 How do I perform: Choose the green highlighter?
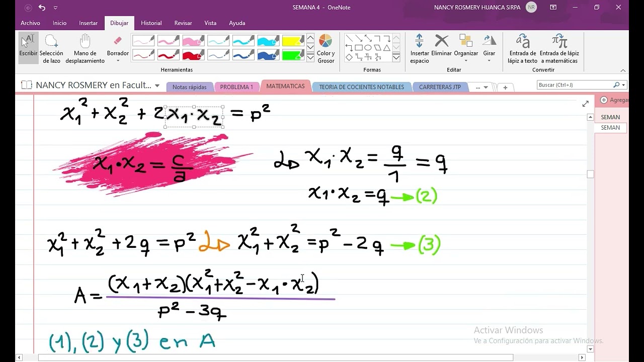pos(293,55)
